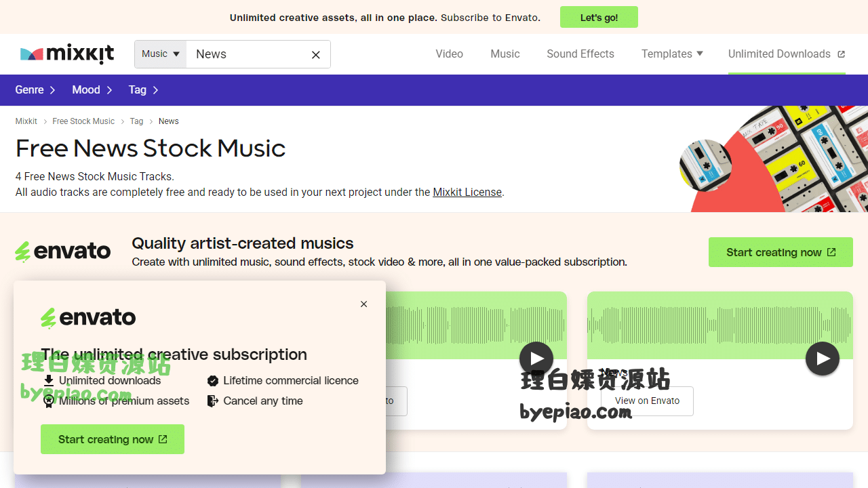Open Free Stock Music breadcrumb
This screenshot has width=868, height=488.
tap(83, 121)
